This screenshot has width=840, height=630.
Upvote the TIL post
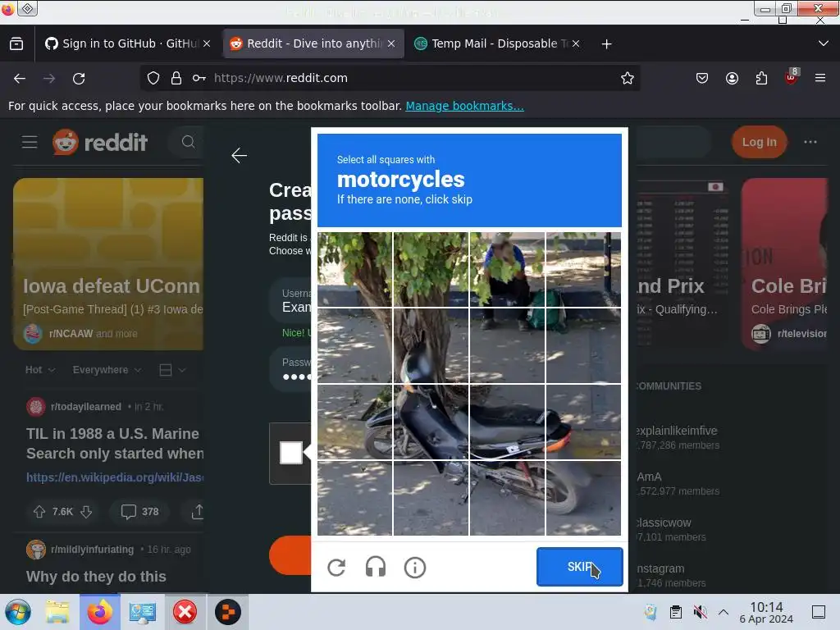[x=39, y=512]
